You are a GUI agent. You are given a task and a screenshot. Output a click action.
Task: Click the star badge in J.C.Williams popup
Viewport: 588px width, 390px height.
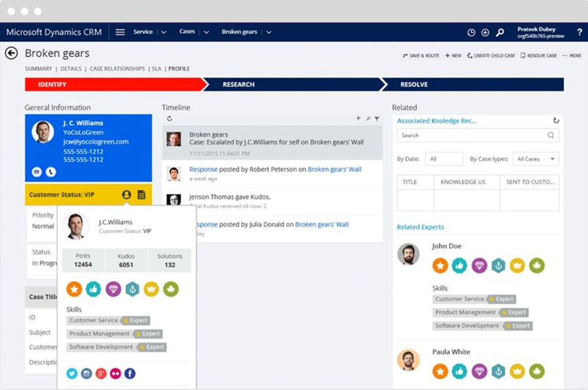coord(74,289)
